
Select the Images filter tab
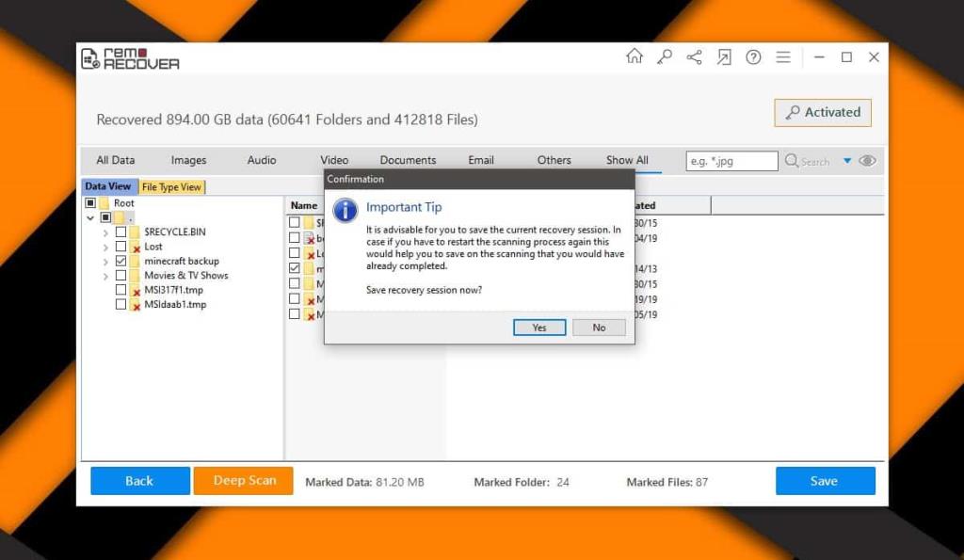[x=188, y=160]
